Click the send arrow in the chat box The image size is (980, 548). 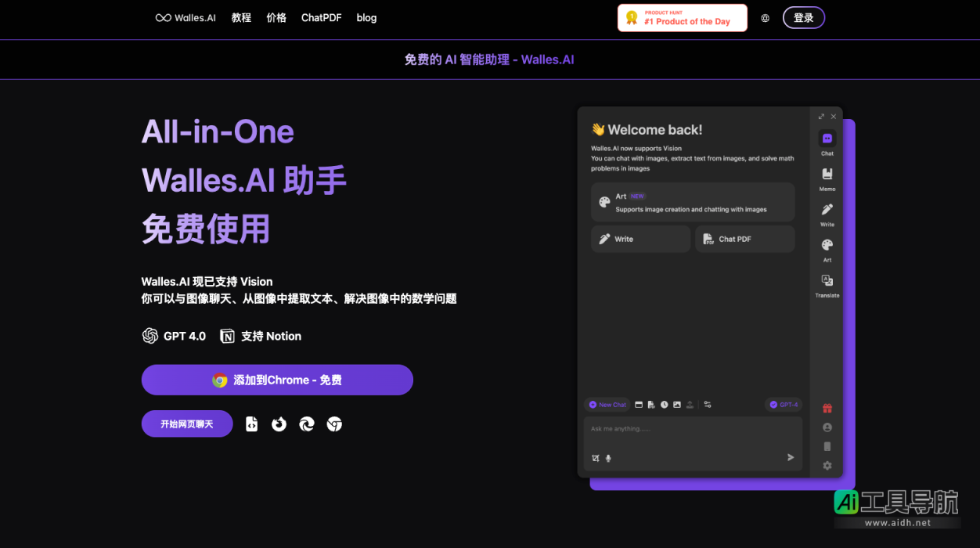(790, 457)
